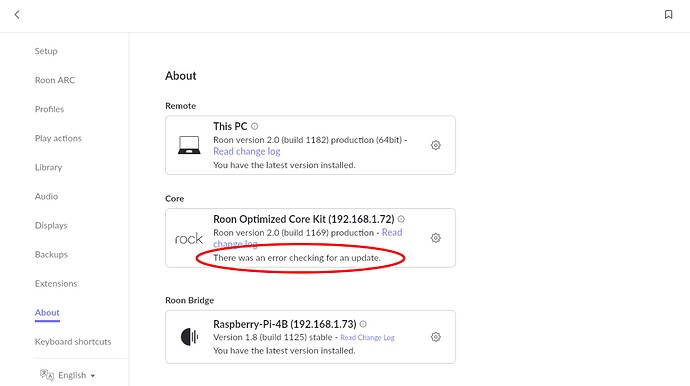Viewport: 690px width, 386px height.
Task: Open gear settings for Raspberry-Pi-4B bridge
Action: (x=435, y=337)
